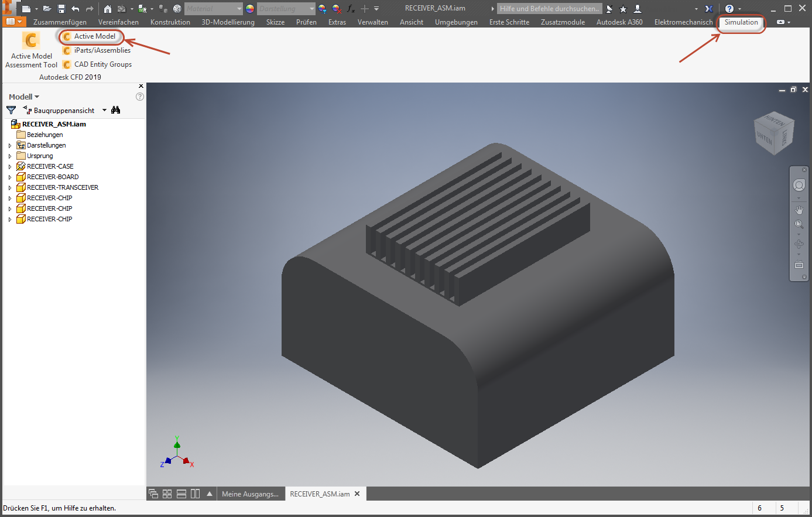Save the assembly with the floppy disk icon
This screenshot has width=812, height=517.
tap(61, 9)
